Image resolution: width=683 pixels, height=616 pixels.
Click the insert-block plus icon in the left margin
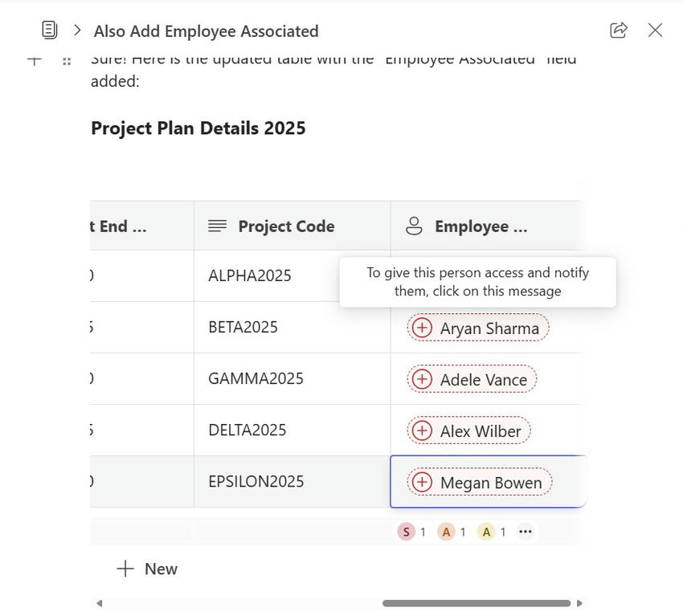[x=33, y=59]
